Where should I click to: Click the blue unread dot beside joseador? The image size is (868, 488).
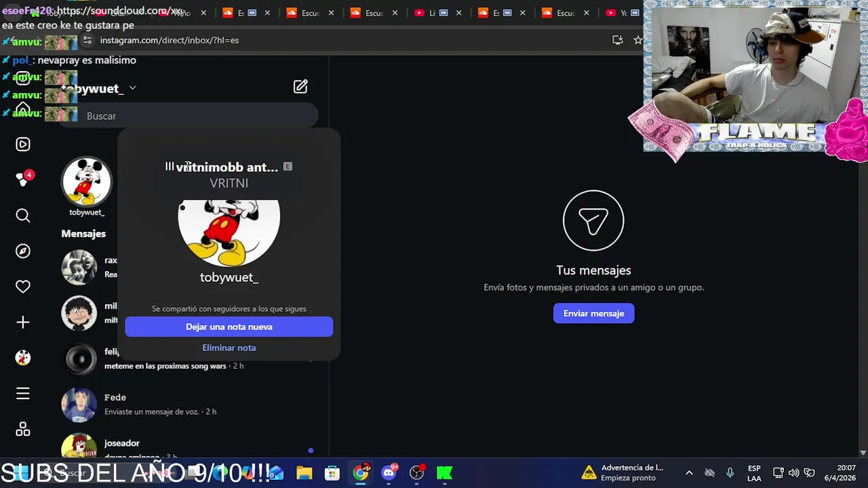tap(311, 450)
